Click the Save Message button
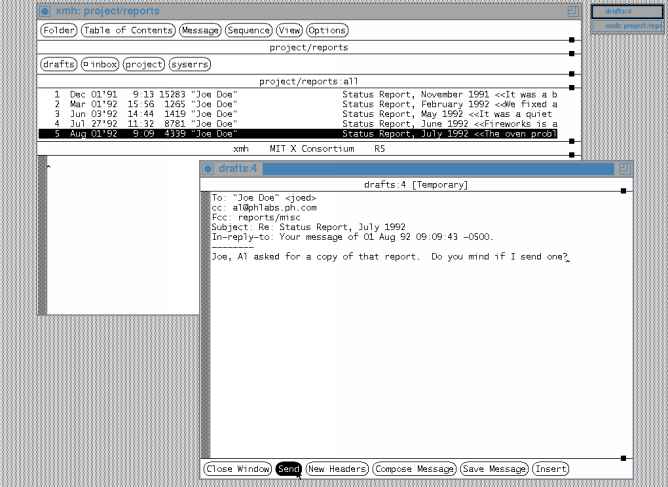Screen dimensions: 668x487 pos(494,468)
